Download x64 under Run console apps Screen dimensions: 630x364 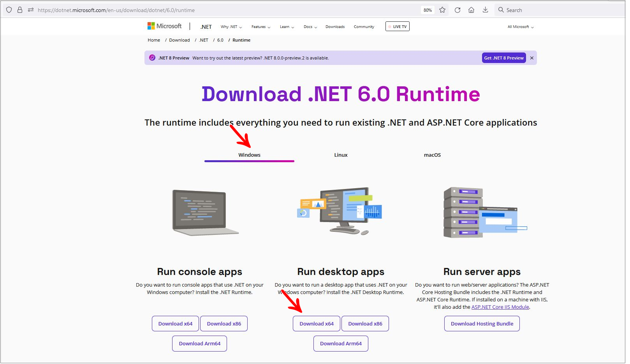pos(175,324)
